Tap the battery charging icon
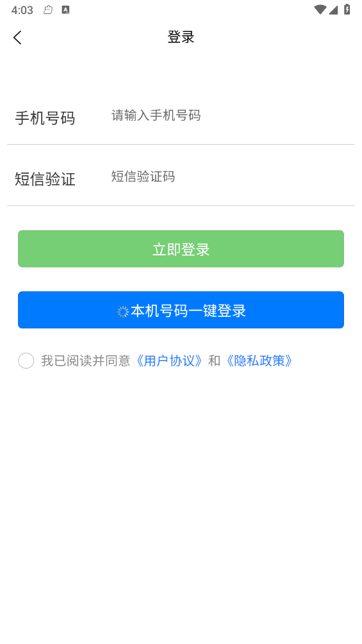This screenshot has width=362, height=644. 347,10
